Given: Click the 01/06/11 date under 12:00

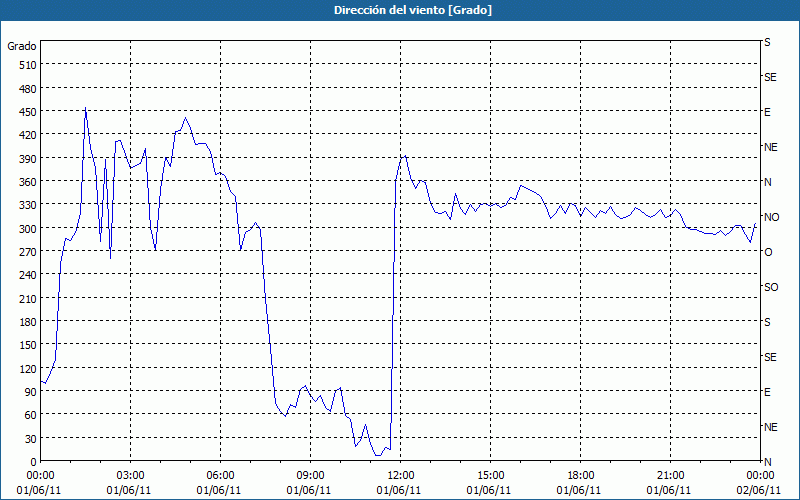Looking at the screenshot, I should (399, 490).
